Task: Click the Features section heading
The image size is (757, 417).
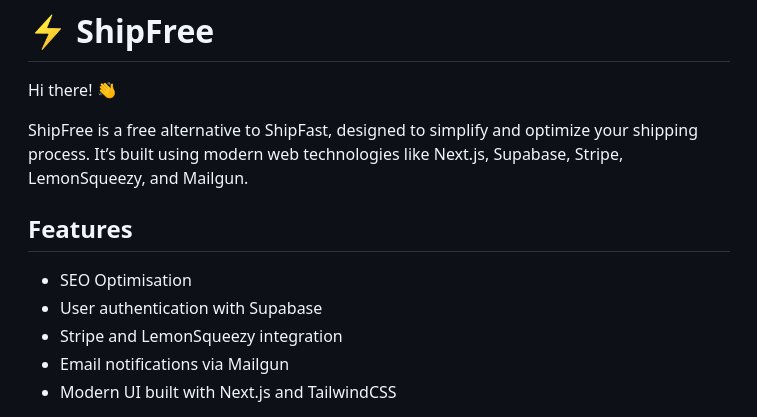Action: pyautogui.click(x=80, y=229)
